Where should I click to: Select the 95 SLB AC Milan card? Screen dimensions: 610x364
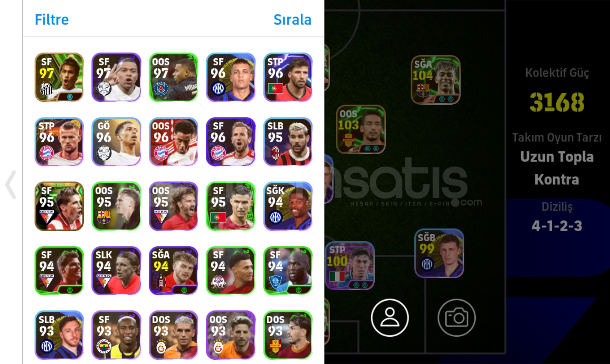click(288, 142)
